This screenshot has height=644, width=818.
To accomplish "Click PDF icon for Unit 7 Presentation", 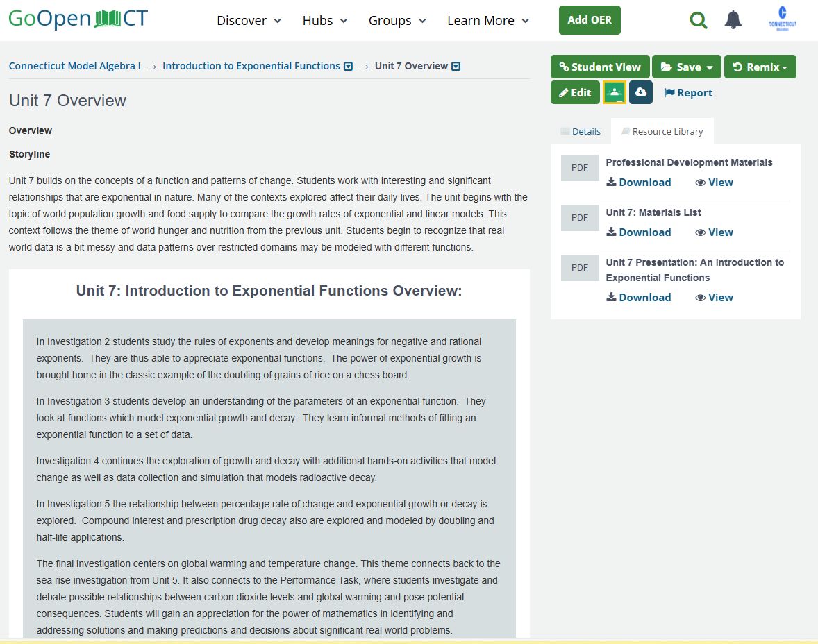I will click(580, 268).
